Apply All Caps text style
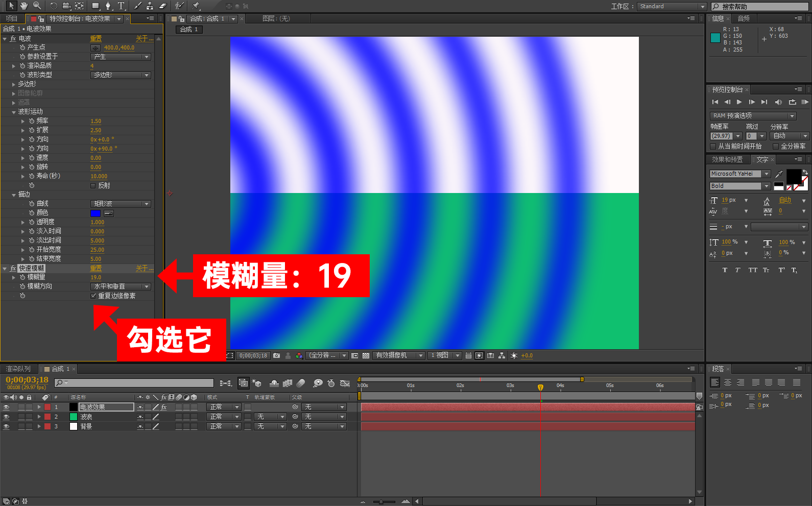This screenshot has height=506, width=812. (753, 270)
